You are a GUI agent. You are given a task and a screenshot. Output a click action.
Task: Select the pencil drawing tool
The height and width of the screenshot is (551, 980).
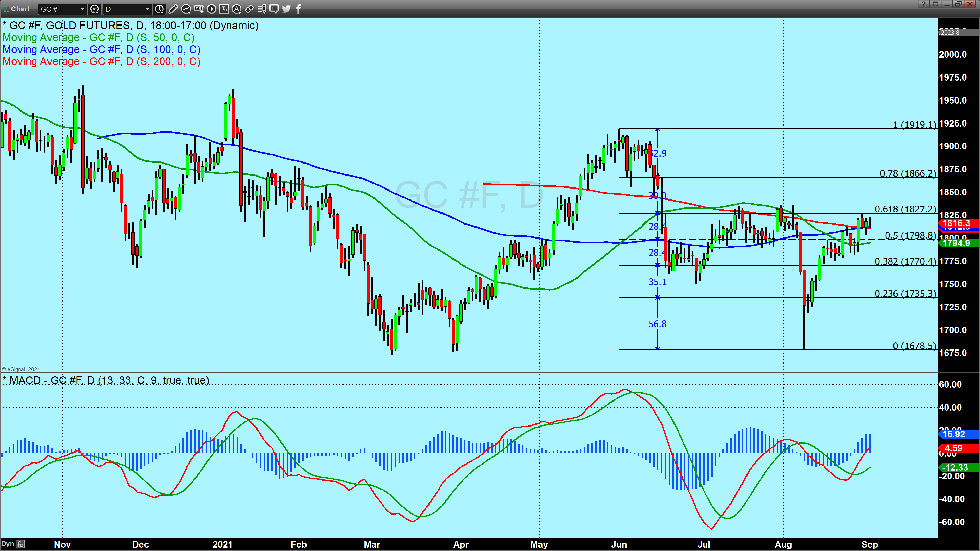[x=173, y=9]
